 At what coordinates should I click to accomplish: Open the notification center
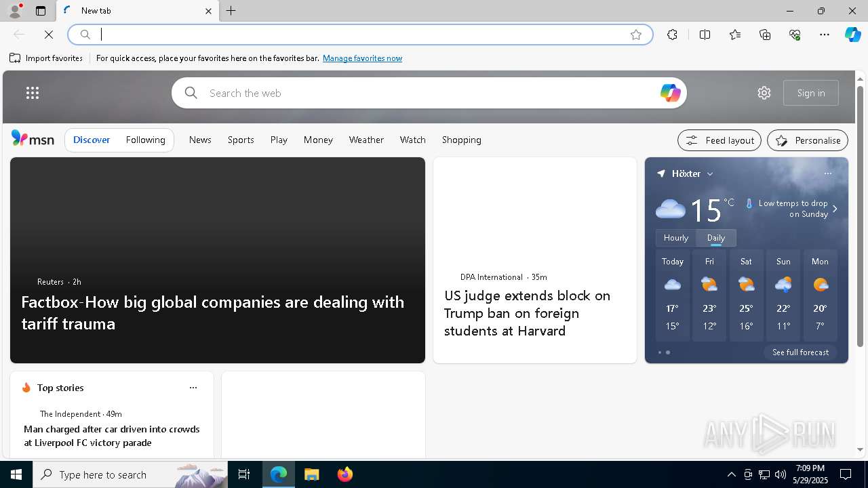click(x=846, y=474)
